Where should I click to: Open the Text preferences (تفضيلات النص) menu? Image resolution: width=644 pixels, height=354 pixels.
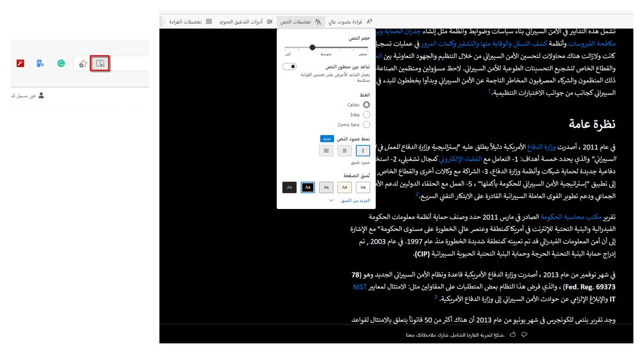tap(301, 21)
